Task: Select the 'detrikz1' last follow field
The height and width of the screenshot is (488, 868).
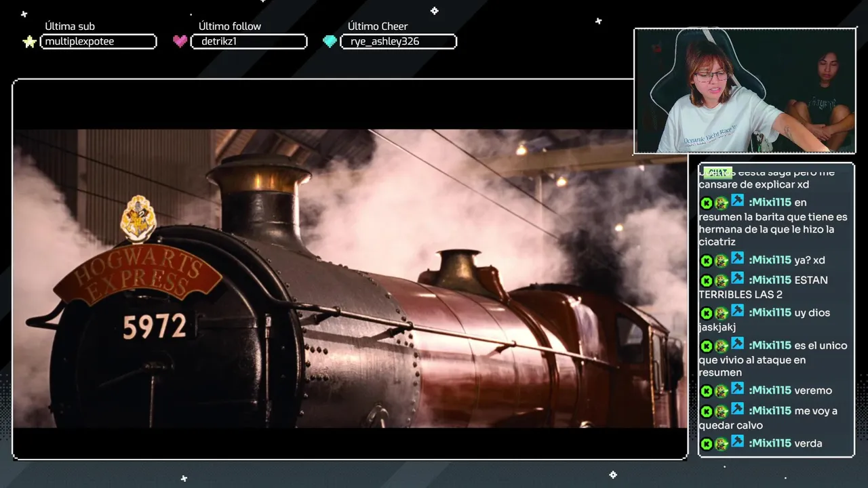Action: coord(249,41)
